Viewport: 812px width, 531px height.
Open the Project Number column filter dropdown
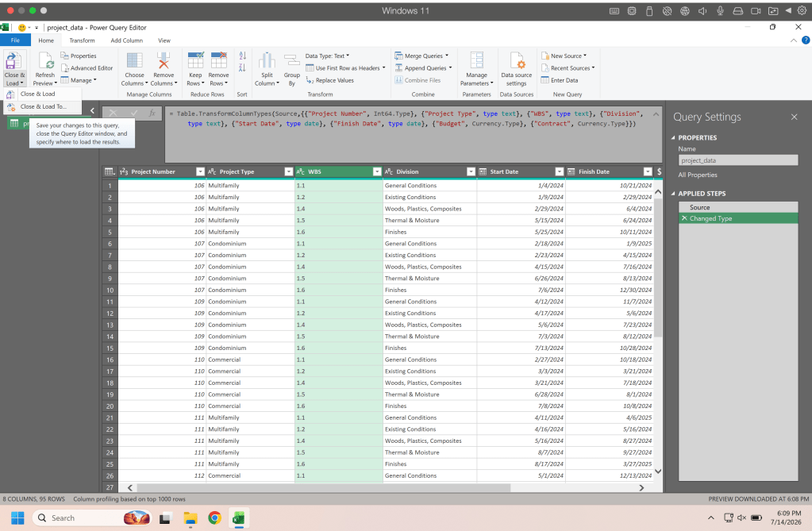coord(200,171)
